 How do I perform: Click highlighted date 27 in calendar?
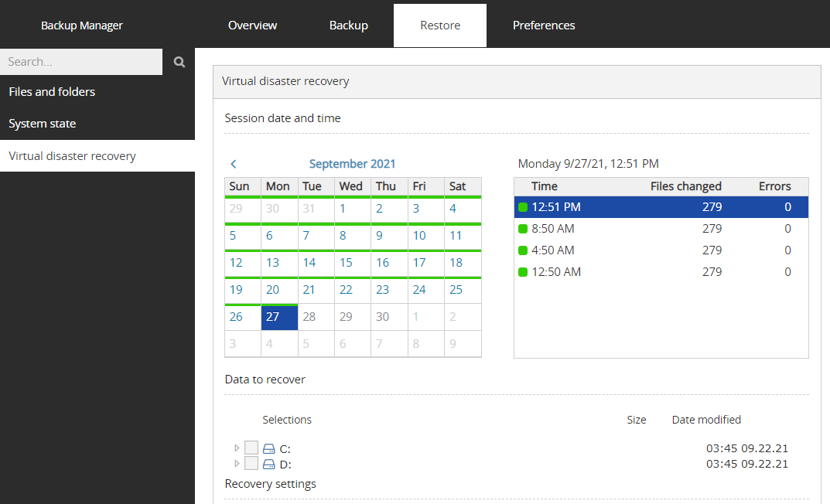(279, 317)
